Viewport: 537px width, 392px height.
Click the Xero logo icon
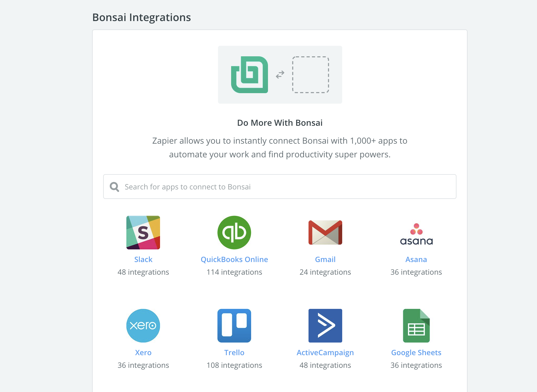point(143,326)
